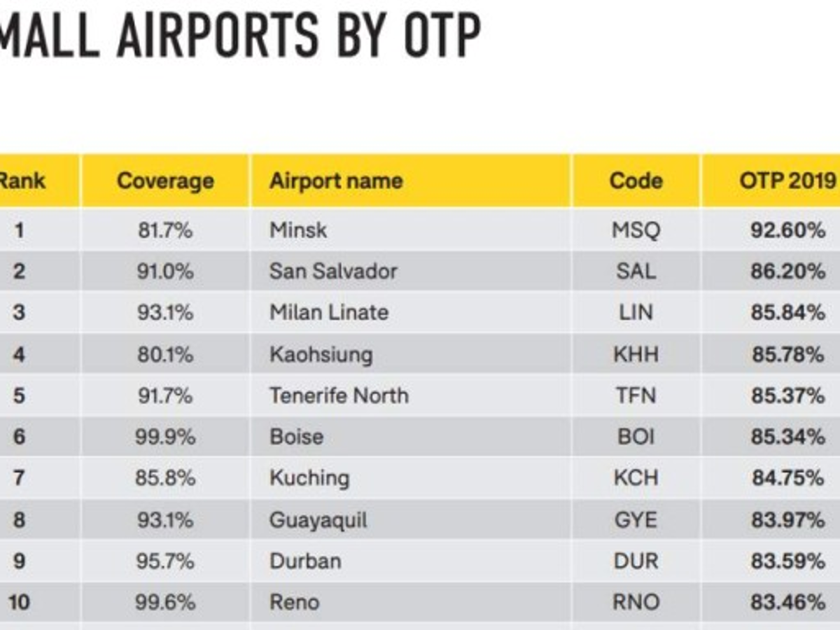Image resolution: width=840 pixels, height=630 pixels.
Task: Click the Boise airport name
Action: pyautogui.click(x=297, y=437)
